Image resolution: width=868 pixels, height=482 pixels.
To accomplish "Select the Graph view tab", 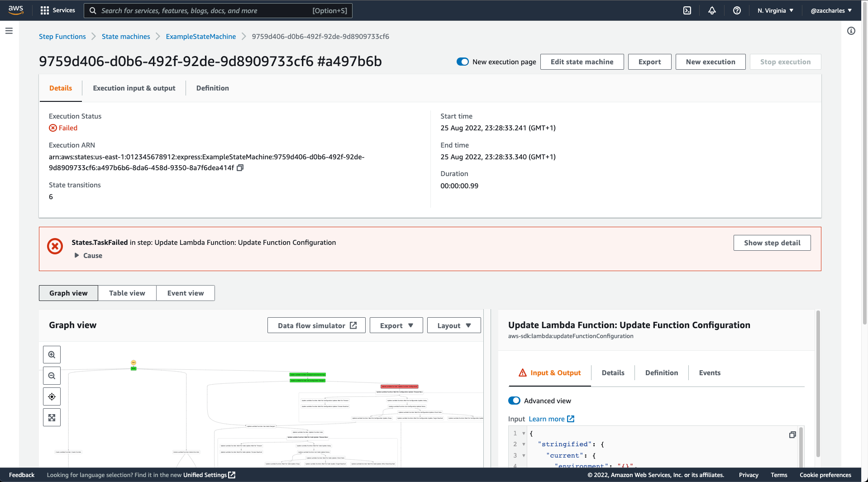I will tap(68, 293).
